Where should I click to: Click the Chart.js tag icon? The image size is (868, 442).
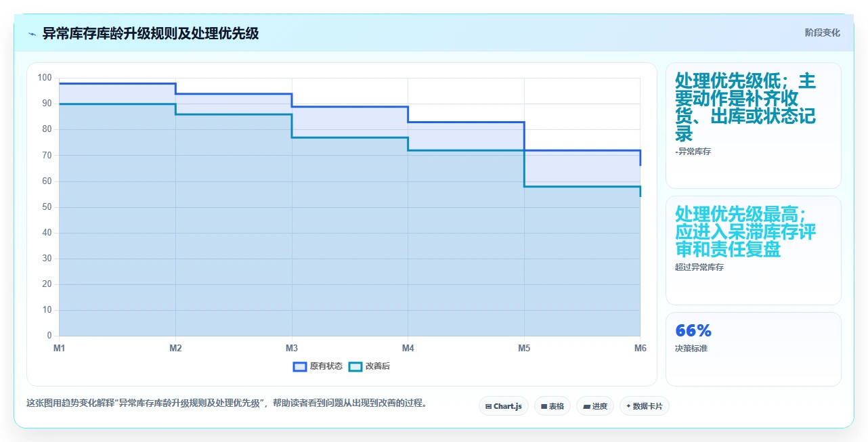(488, 406)
